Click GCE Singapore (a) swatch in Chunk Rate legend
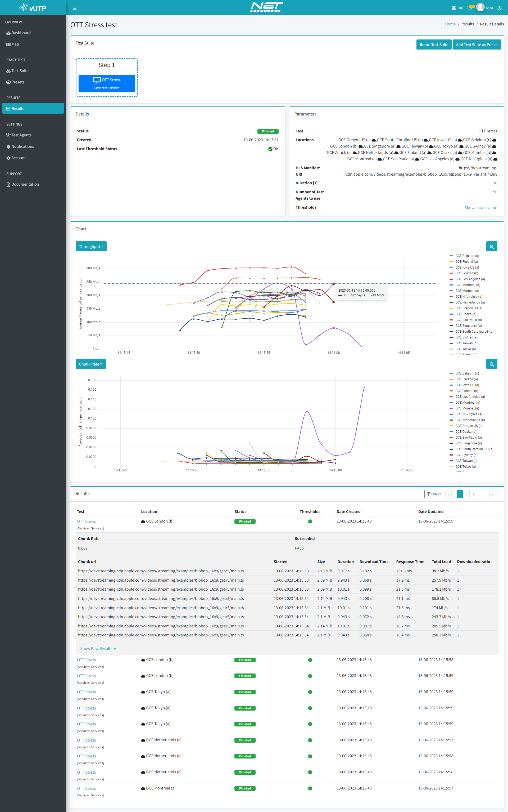Viewport: 508px width, 812px height. click(x=451, y=444)
